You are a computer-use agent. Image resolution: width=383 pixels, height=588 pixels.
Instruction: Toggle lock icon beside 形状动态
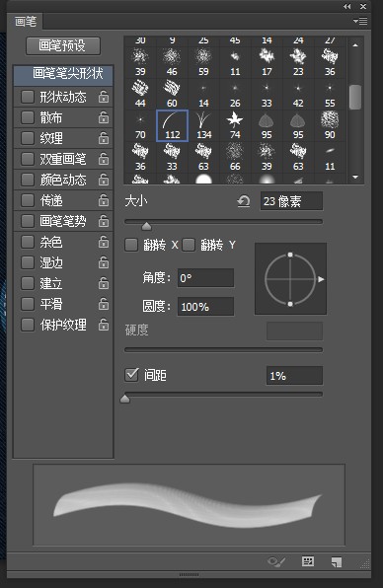[x=104, y=97]
